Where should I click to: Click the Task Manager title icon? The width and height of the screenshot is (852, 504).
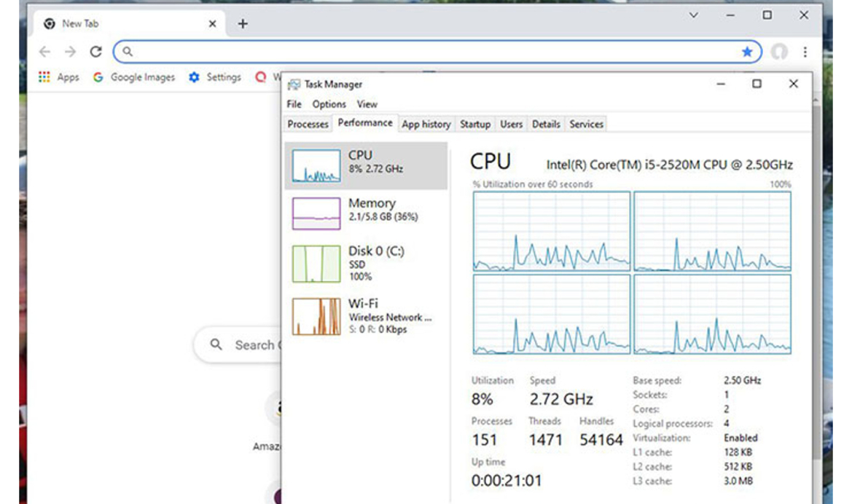(294, 84)
